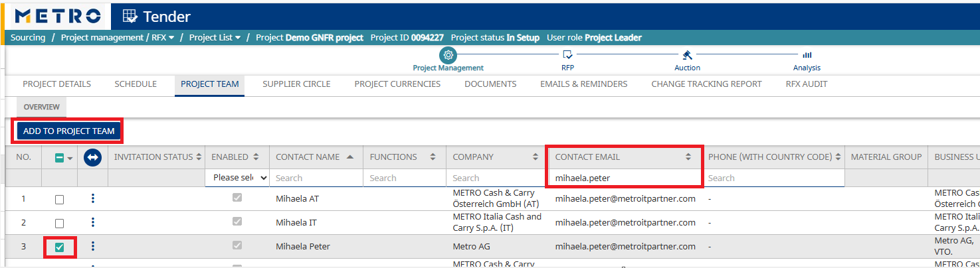The height and width of the screenshot is (268, 980).
Task: Sort by Invitation Status column arrows
Action: tap(198, 157)
